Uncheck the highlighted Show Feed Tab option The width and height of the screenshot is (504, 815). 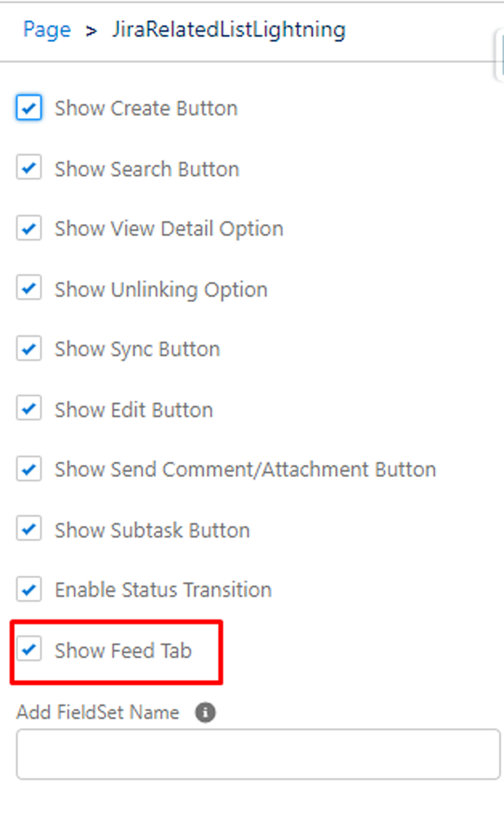pyautogui.click(x=29, y=650)
